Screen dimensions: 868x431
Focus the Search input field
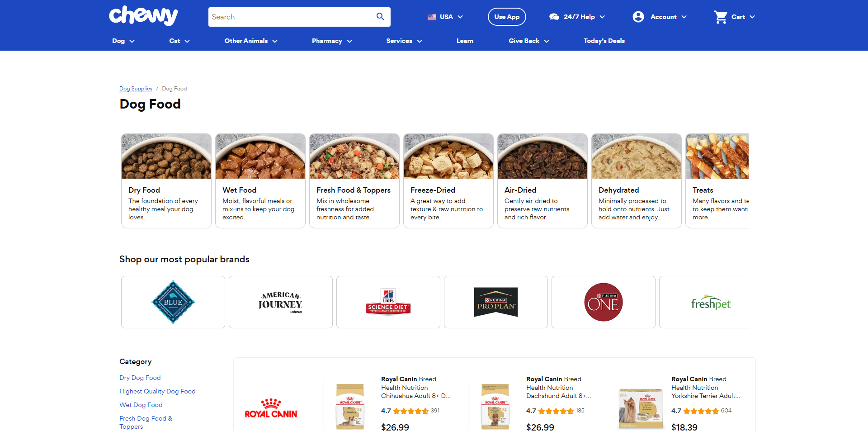pos(292,17)
